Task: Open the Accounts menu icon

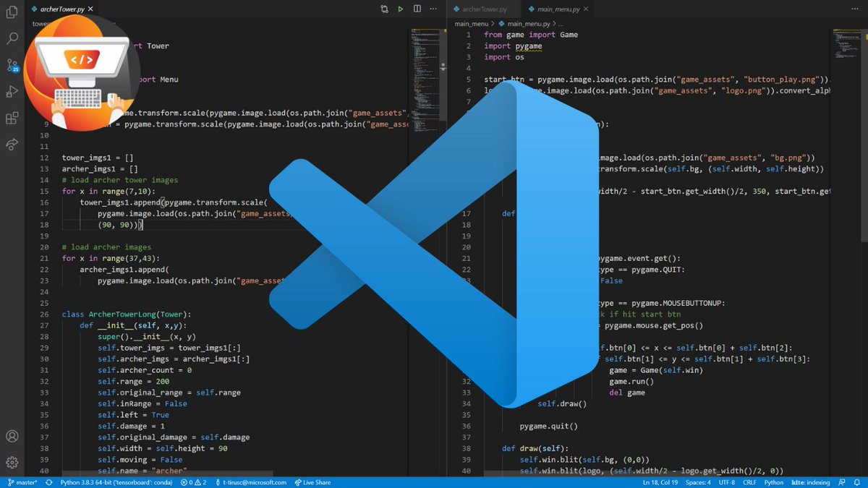Action: click(x=12, y=436)
